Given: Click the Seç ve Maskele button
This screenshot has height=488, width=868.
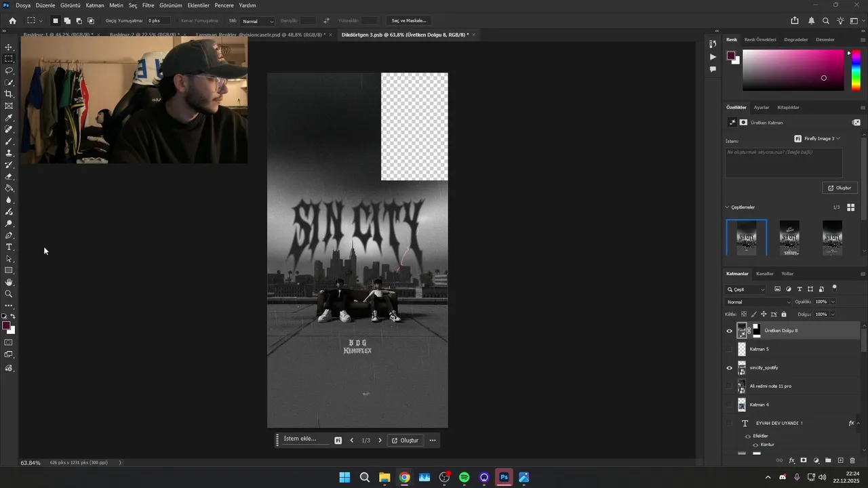Looking at the screenshot, I should coord(409,21).
